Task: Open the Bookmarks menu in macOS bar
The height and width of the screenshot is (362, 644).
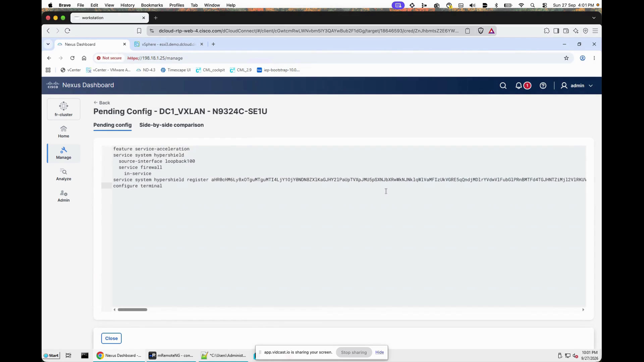Action: (152, 5)
